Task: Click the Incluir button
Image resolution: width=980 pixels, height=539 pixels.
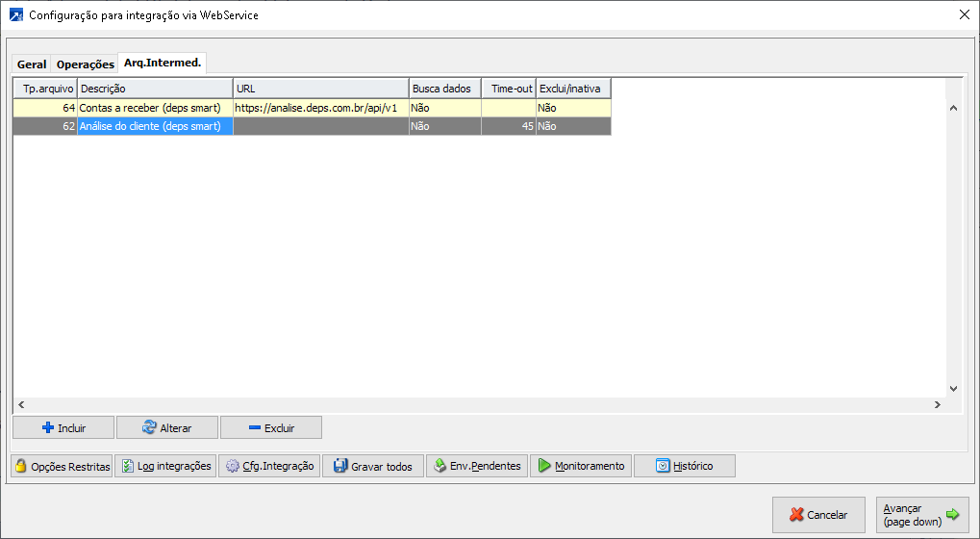Action: coord(63,427)
